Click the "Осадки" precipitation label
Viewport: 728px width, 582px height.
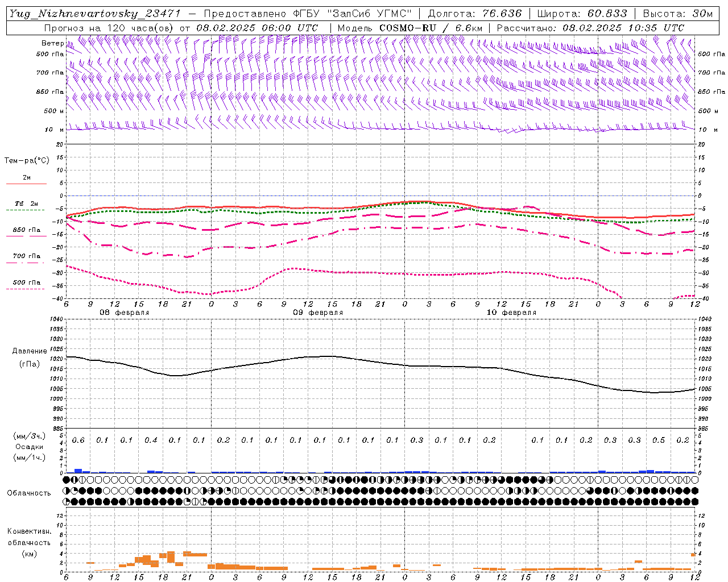(x=28, y=447)
